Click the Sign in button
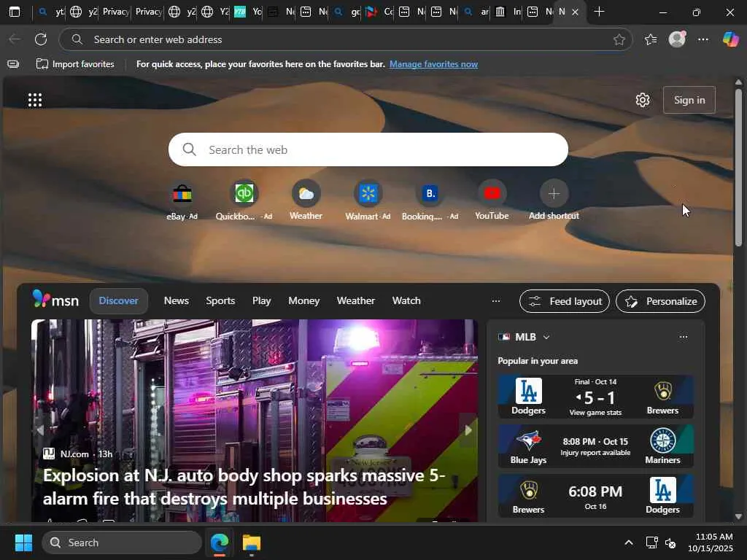747x560 pixels. pyautogui.click(x=689, y=100)
